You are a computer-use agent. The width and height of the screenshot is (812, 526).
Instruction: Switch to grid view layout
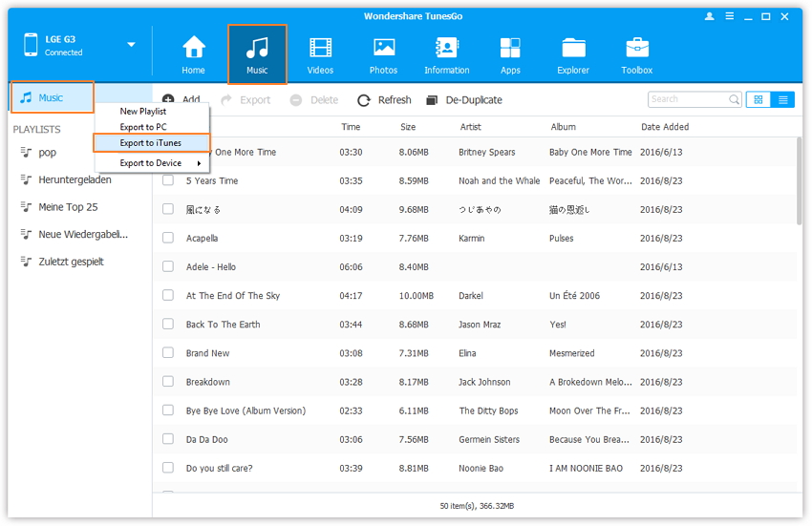pyautogui.click(x=759, y=99)
